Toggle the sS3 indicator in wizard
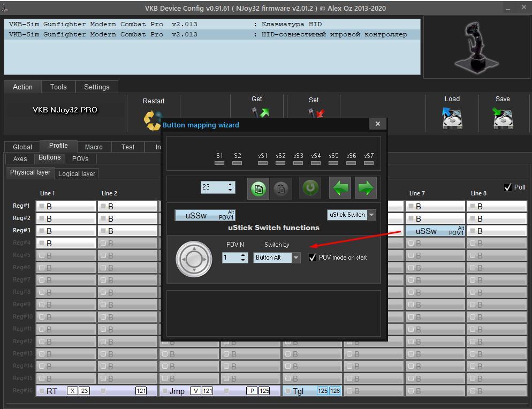Viewport: 532px width, 409px height. pos(298,163)
